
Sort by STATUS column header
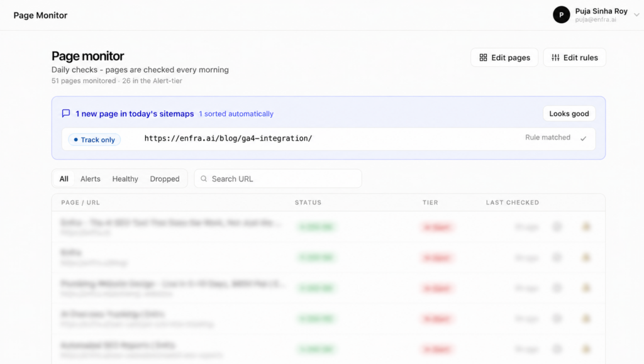(x=308, y=202)
